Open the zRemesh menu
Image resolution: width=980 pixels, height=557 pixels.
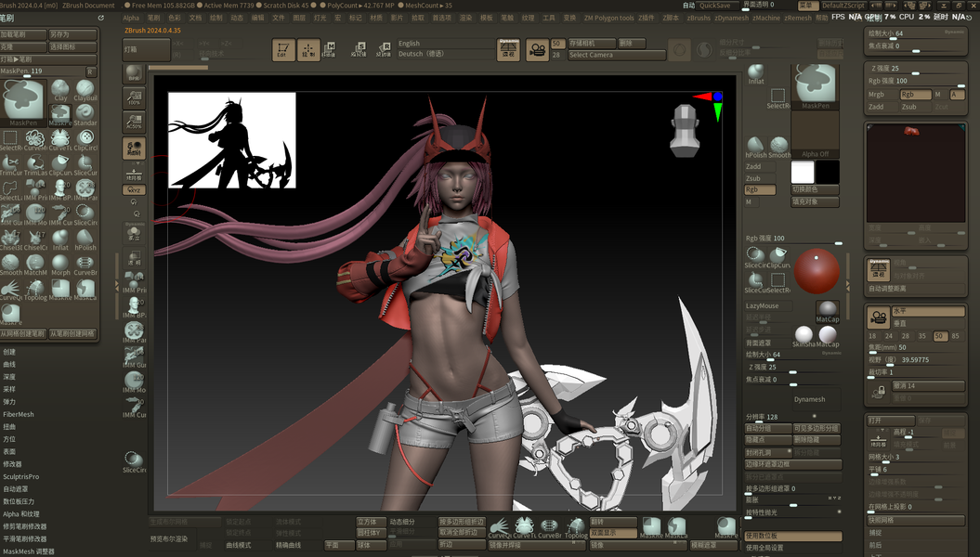point(798,19)
